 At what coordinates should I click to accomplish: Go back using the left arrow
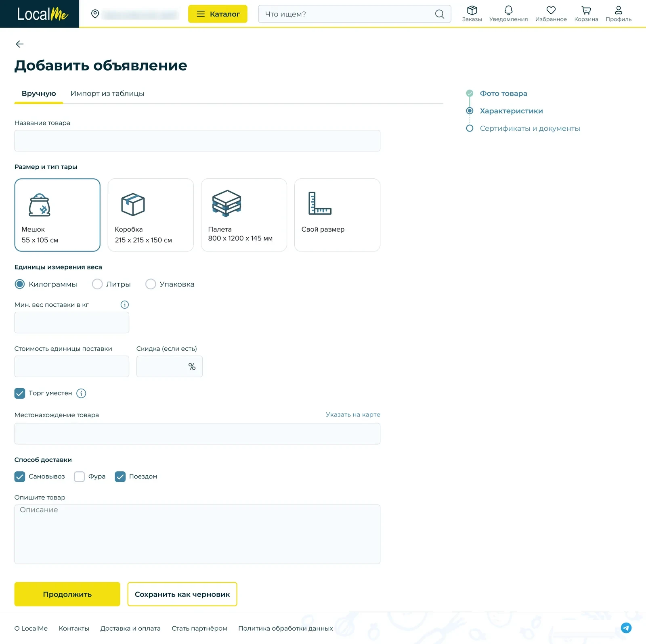click(x=19, y=44)
